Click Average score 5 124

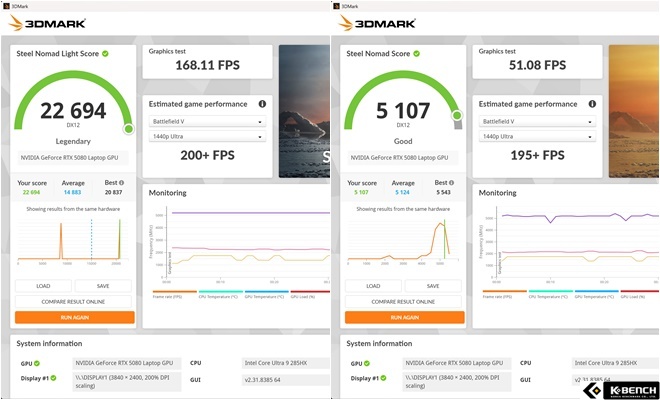[x=403, y=192]
